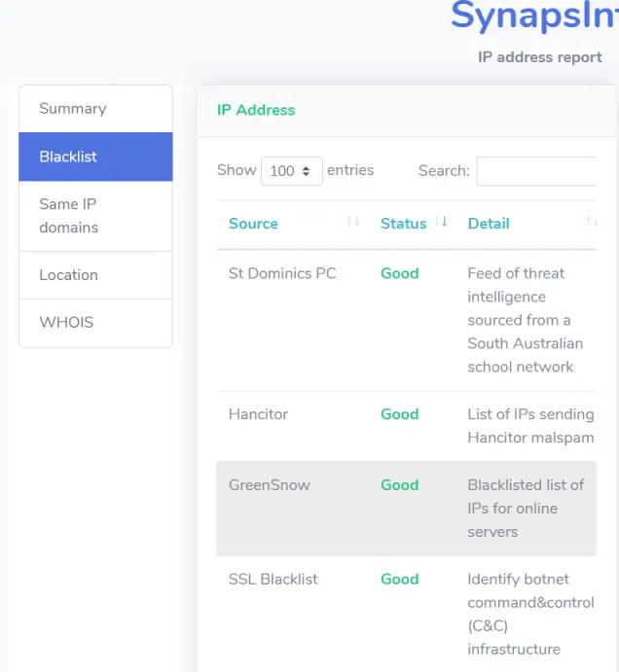
Task: Sort table by Status column header
Action: (403, 224)
